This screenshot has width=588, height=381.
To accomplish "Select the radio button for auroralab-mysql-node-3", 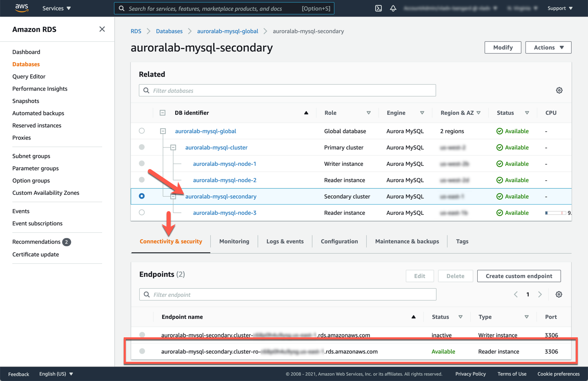I will point(142,212).
